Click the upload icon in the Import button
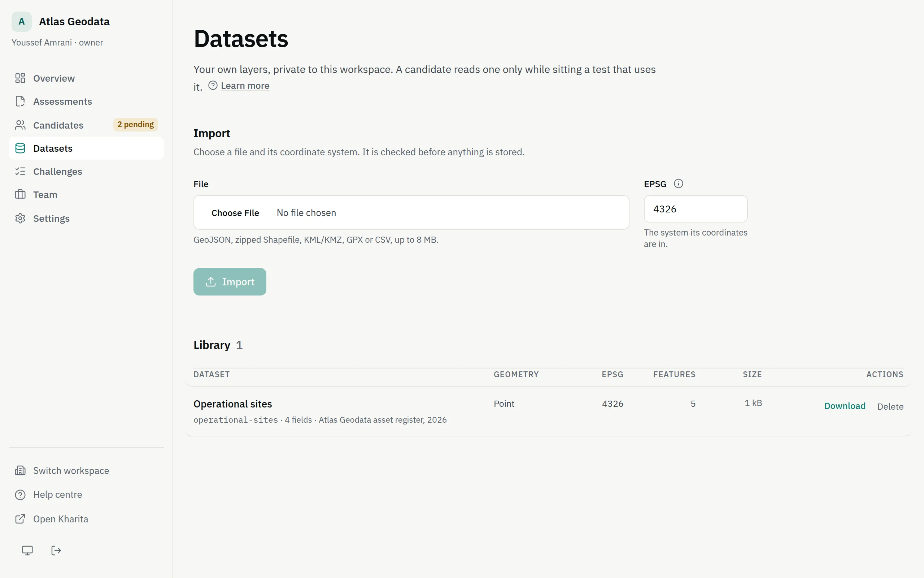Viewport: 924px width, 578px height. pyautogui.click(x=211, y=282)
